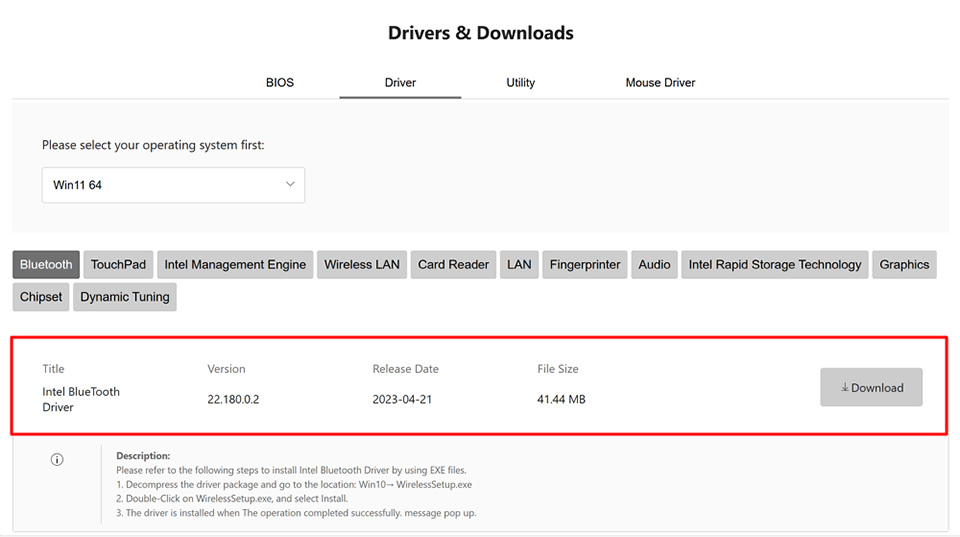The width and height of the screenshot is (960, 537).
Task: Click the Intel BlueTooth Driver title
Action: click(81, 399)
